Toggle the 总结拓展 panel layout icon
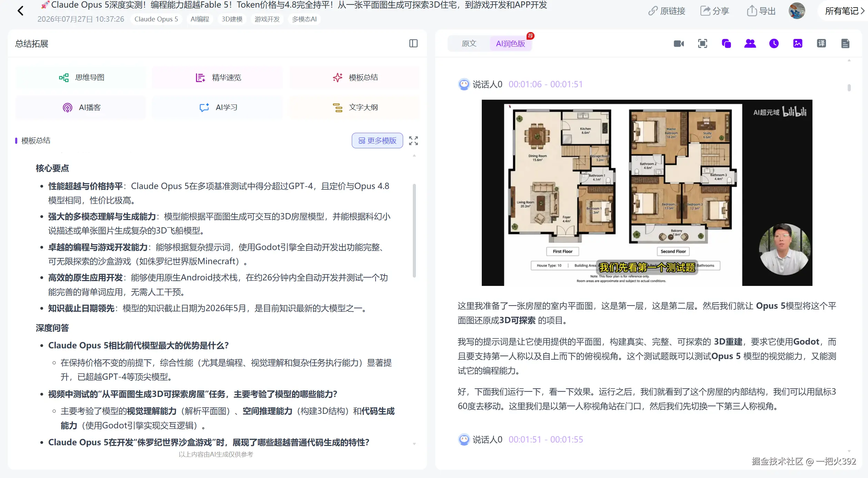The width and height of the screenshot is (868, 478). click(x=413, y=43)
